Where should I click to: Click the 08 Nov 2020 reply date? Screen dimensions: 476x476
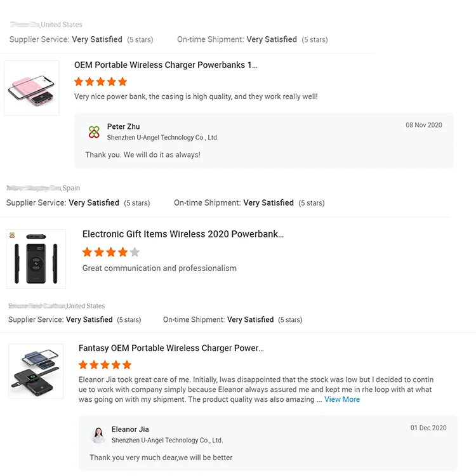click(x=424, y=125)
